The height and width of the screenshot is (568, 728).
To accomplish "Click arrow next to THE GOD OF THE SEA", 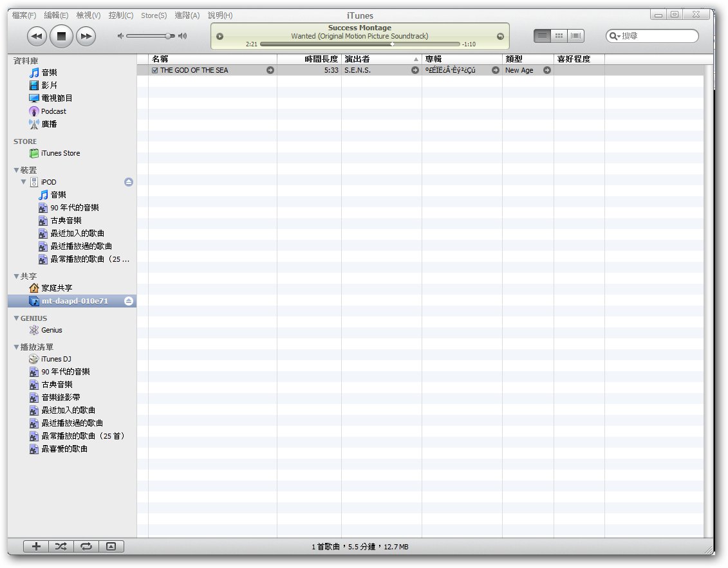I will pos(270,70).
